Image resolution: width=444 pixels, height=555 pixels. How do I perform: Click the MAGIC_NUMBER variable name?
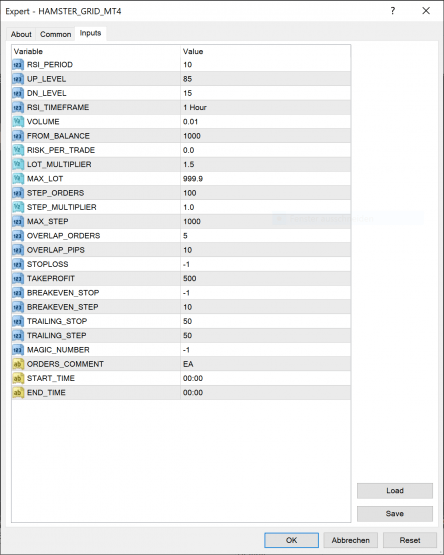[58, 350]
